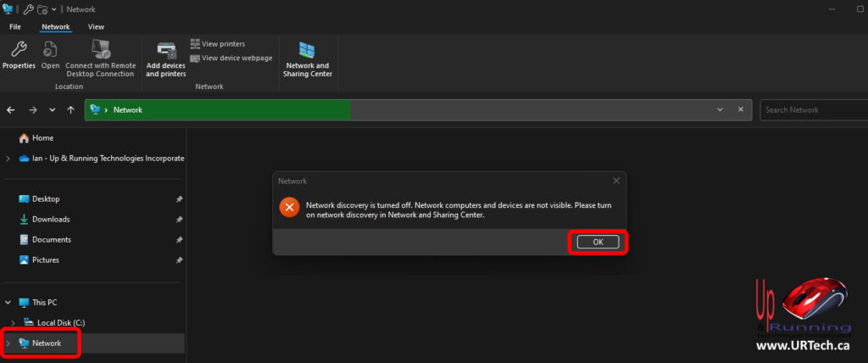
Task: Expand the Network tree node
Action: [x=8, y=343]
